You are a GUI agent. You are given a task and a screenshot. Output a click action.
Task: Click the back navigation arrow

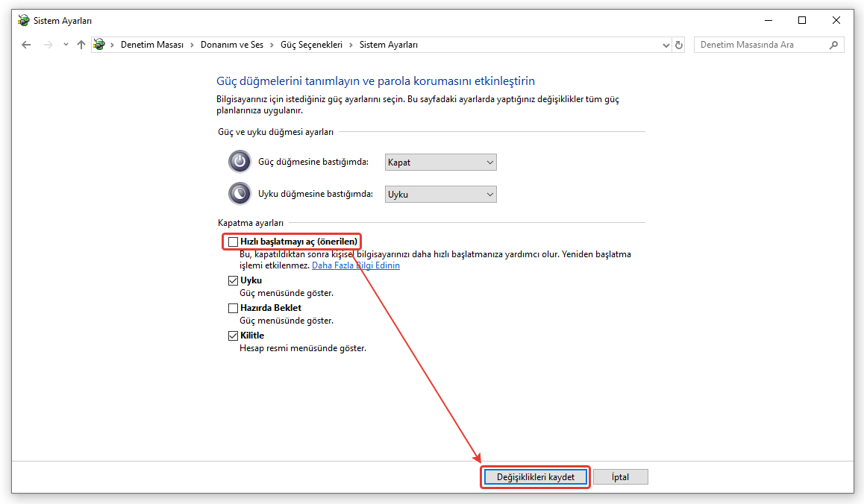[27, 45]
